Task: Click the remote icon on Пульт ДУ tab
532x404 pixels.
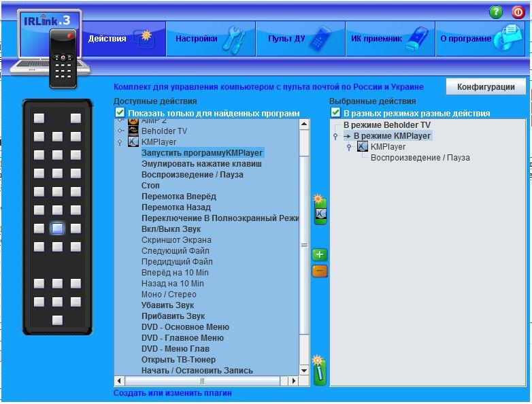Action: pos(320,39)
